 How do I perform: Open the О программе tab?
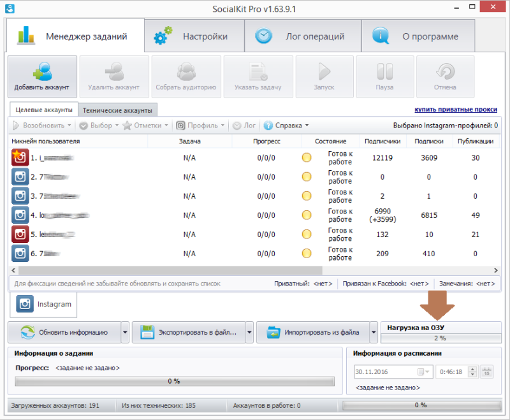pyautogui.click(x=418, y=36)
